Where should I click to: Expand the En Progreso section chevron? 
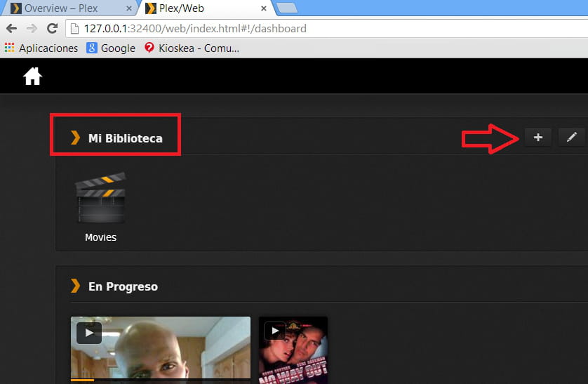click(76, 286)
